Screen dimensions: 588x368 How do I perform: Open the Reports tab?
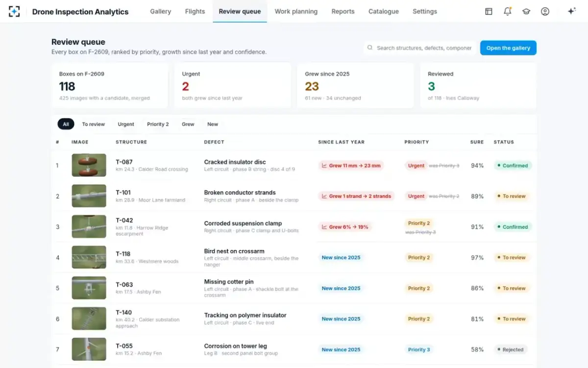point(343,11)
